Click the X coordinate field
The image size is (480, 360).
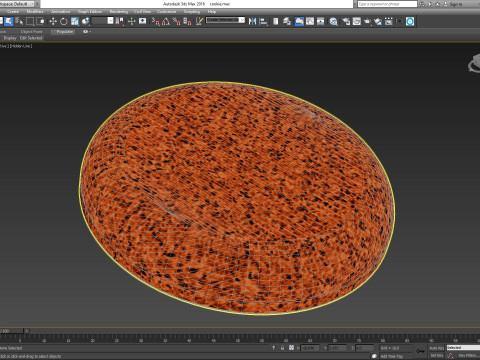(310, 348)
